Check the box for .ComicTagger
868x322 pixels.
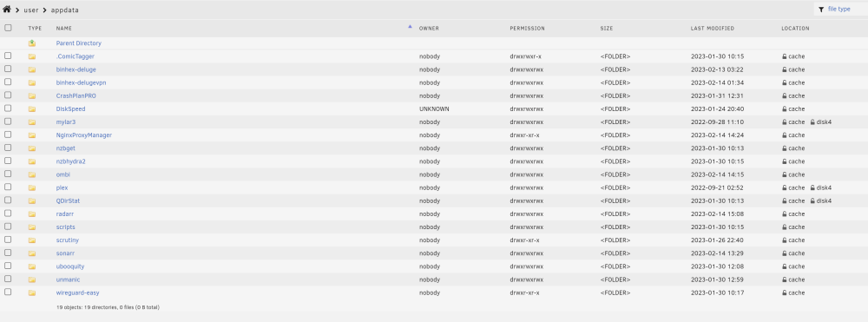click(x=8, y=56)
